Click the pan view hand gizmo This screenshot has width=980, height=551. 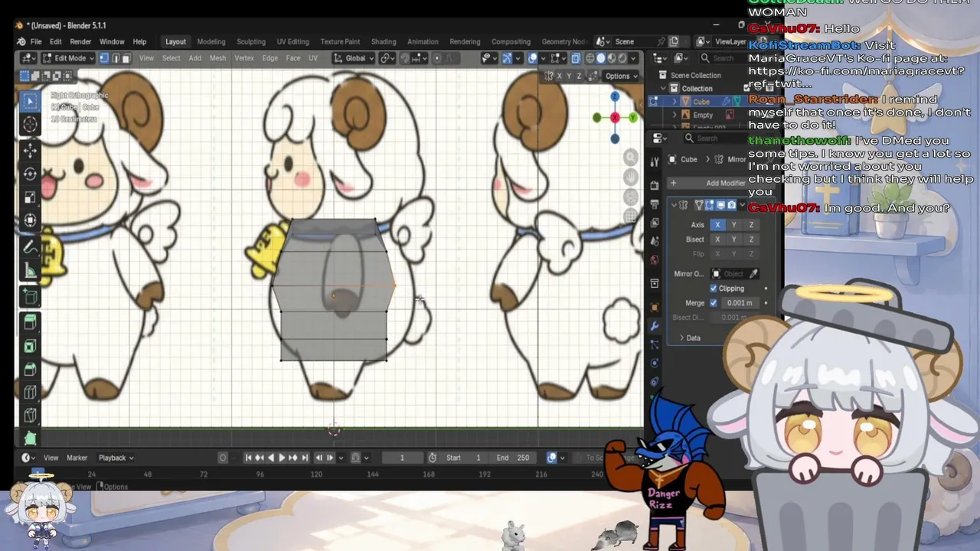[631, 177]
